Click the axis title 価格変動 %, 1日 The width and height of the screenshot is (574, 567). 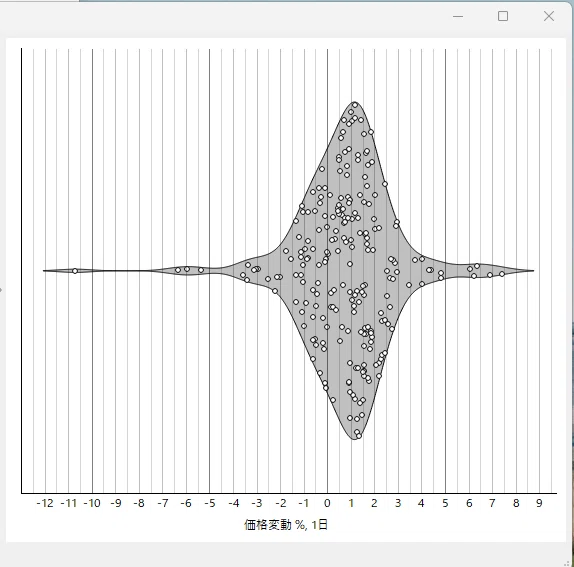(286, 525)
